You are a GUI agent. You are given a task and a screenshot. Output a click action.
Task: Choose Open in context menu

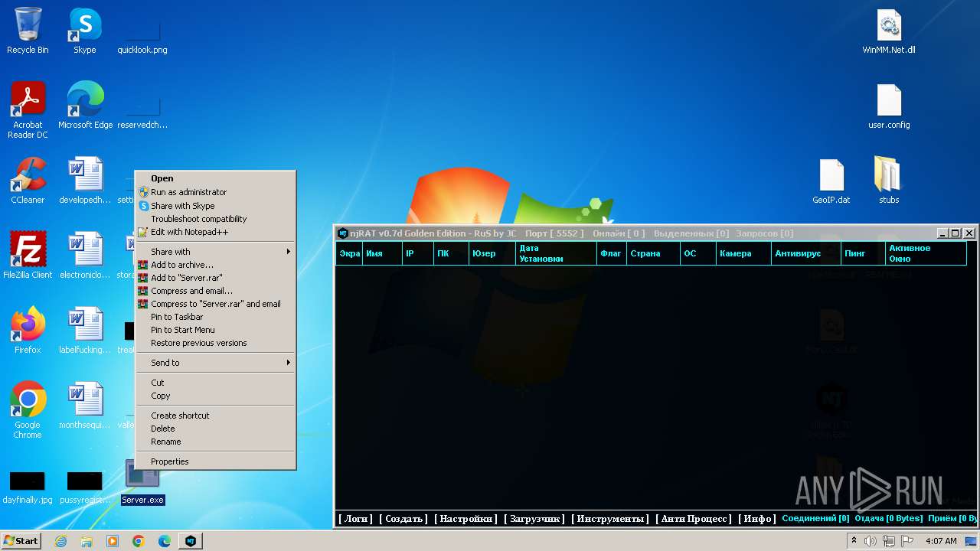[215, 178]
